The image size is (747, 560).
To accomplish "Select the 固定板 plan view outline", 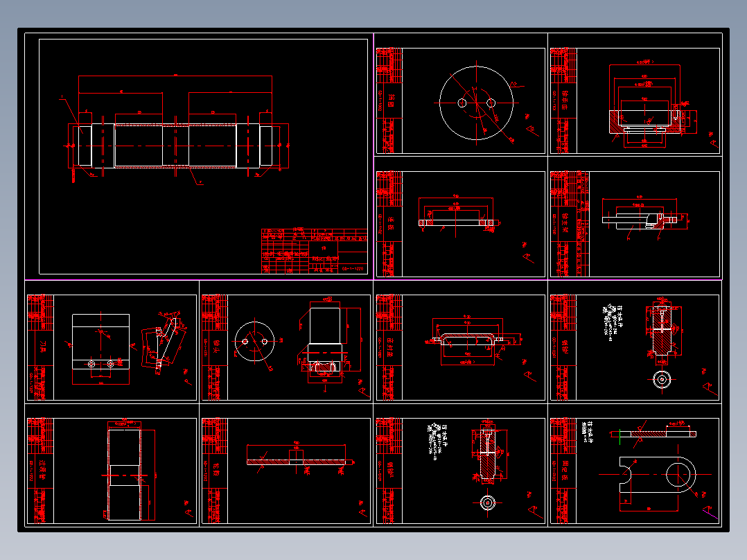I will coord(658,475).
